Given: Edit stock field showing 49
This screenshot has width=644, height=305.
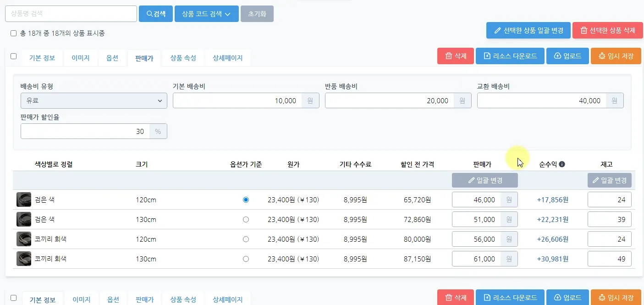Looking at the screenshot, I should point(610,259).
